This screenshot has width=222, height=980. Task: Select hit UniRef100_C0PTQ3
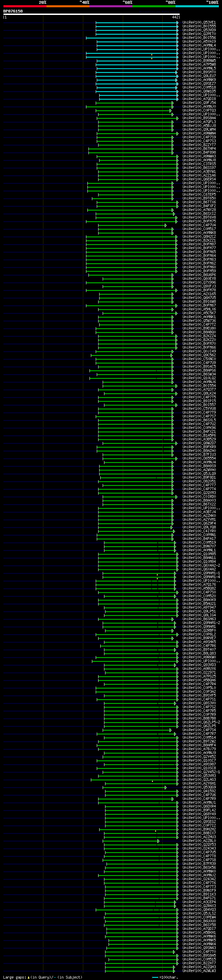(x=199, y=110)
